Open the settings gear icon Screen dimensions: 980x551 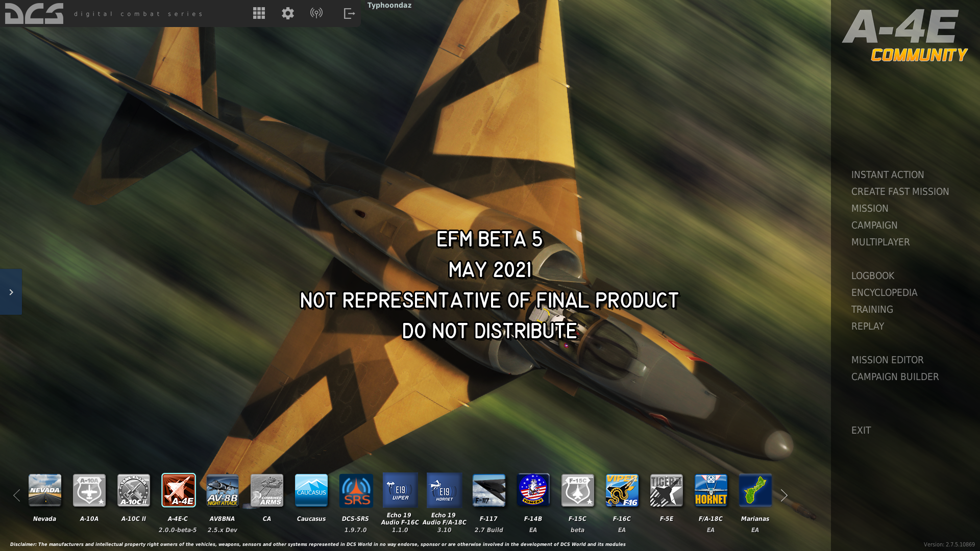coord(288,13)
